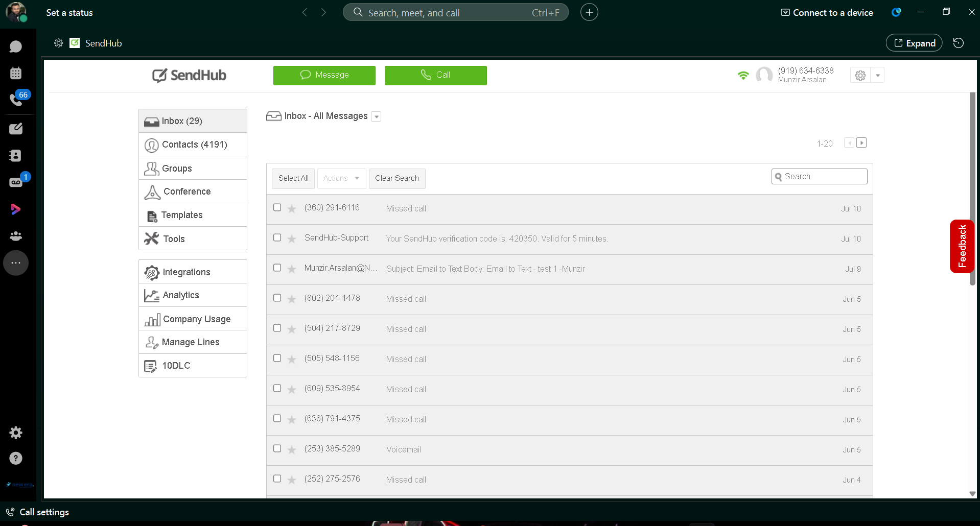The height and width of the screenshot is (526, 980).
Task: Select the checkbox for (802) 204-1478
Action: coord(277,298)
